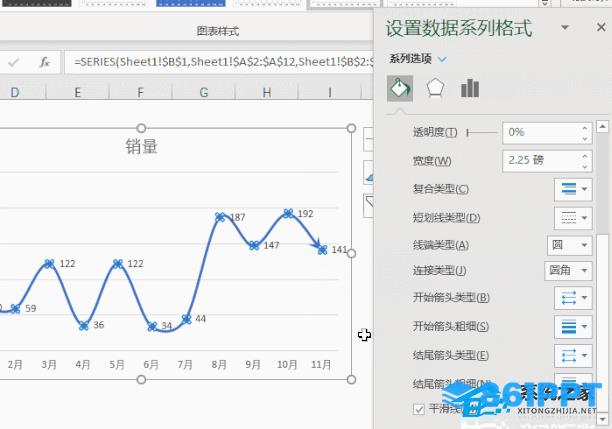Open the Series Options bar chart tab
612x429 pixels.
tap(470, 89)
